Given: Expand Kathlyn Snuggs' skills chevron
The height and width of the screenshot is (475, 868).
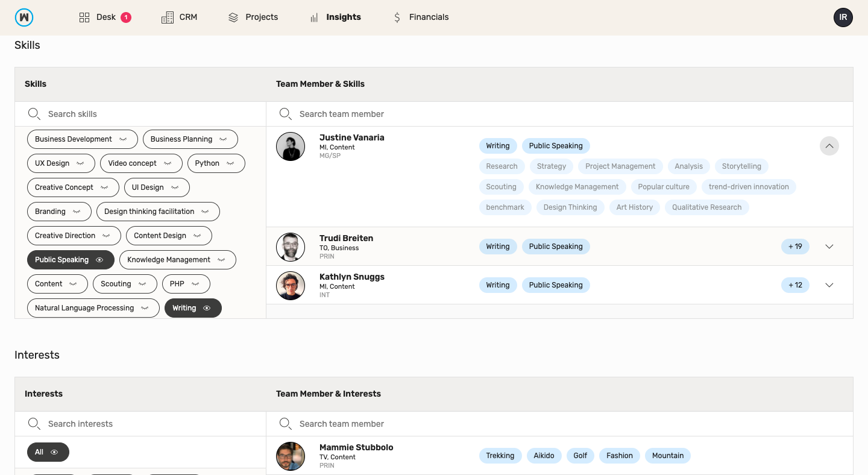Looking at the screenshot, I should click(x=829, y=285).
